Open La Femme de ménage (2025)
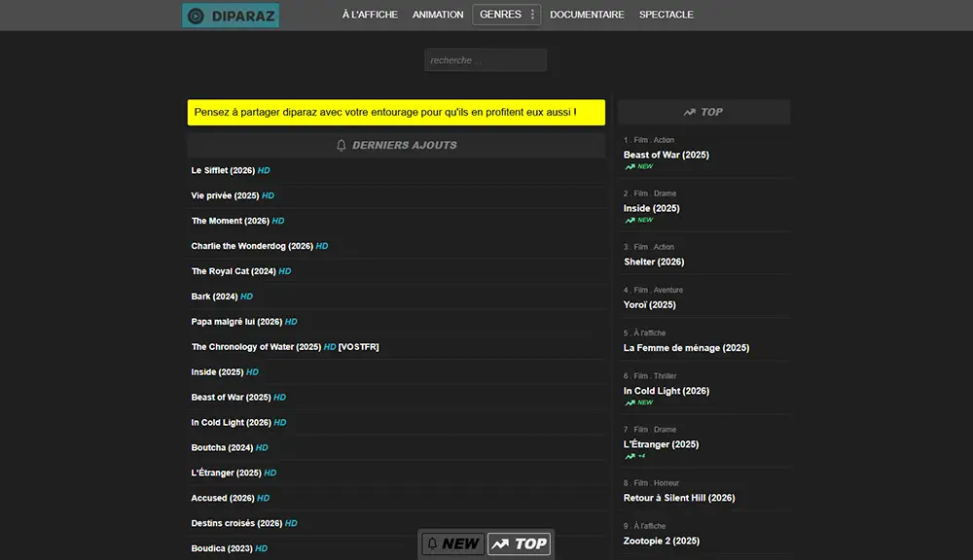The image size is (973, 560). 688,347
